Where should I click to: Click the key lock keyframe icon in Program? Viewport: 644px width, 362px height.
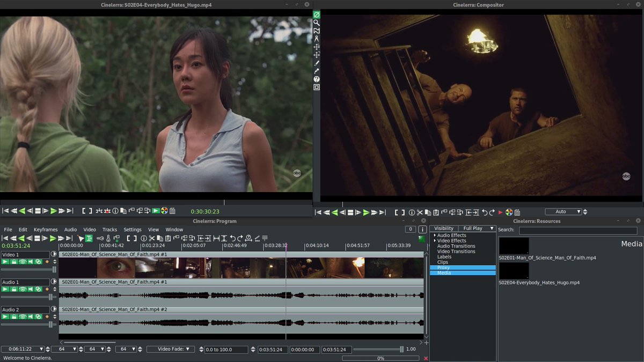[100, 238]
